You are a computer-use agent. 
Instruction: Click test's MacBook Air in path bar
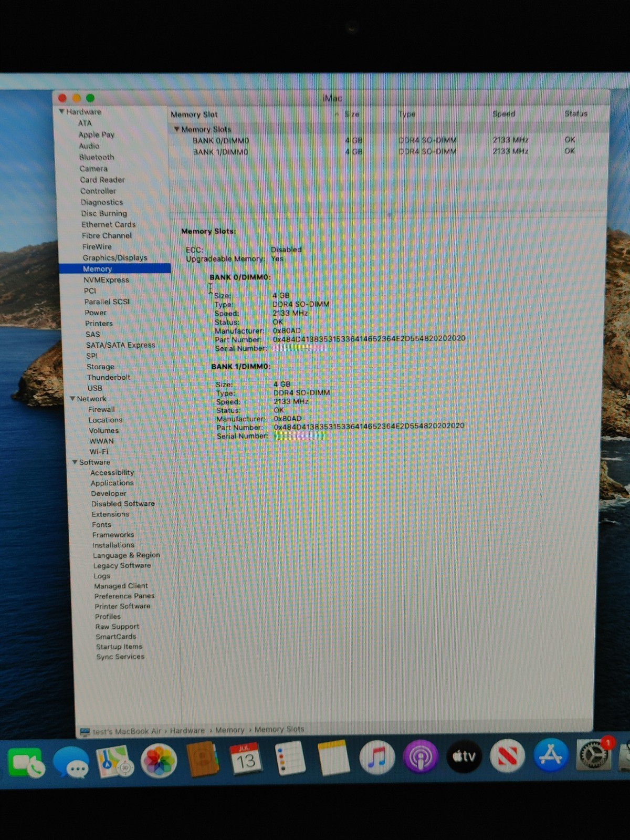point(127,731)
